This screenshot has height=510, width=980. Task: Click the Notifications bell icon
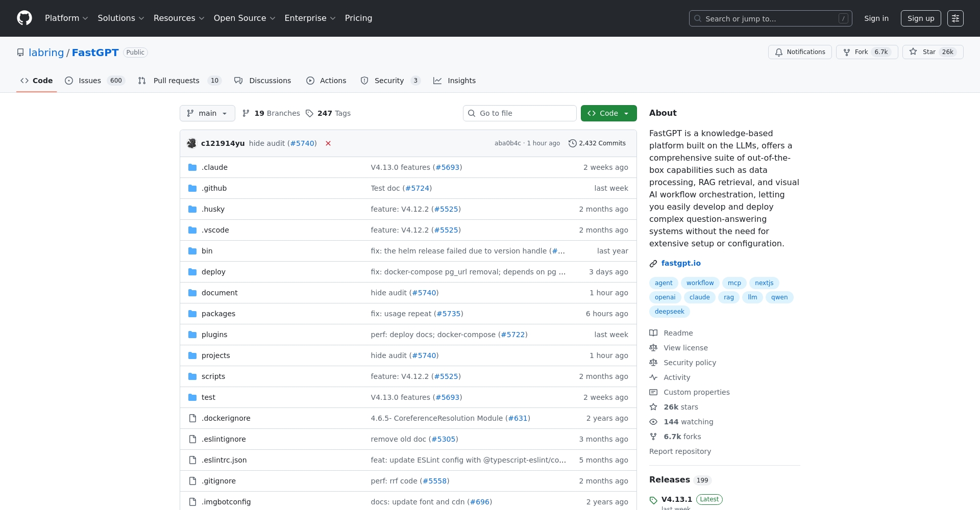coord(779,52)
